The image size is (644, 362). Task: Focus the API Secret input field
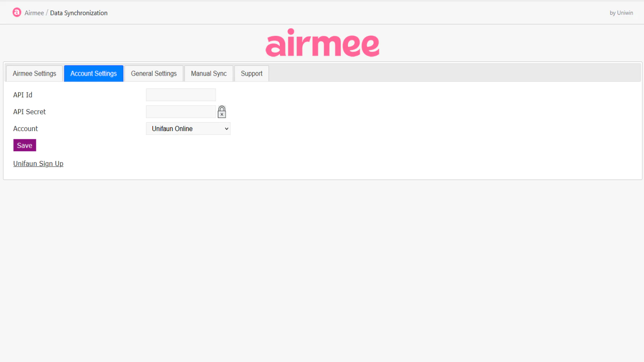point(181,112)
